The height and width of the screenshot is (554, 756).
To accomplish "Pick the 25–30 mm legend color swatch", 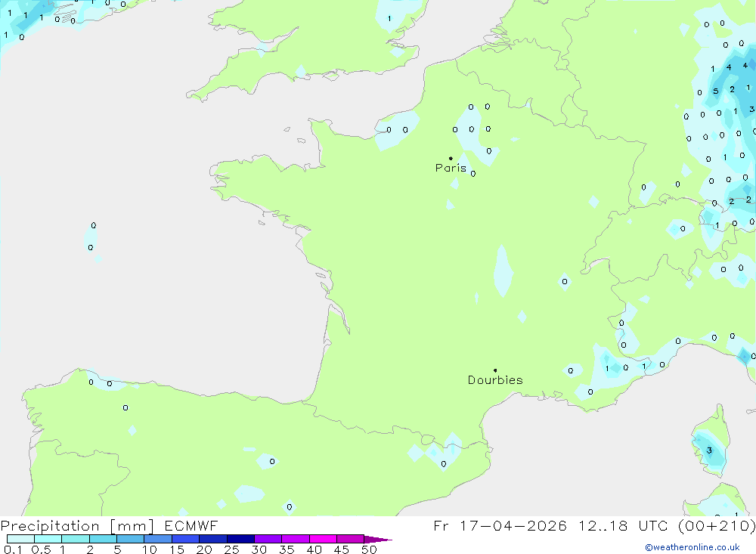I will click(x=240, y=539).
